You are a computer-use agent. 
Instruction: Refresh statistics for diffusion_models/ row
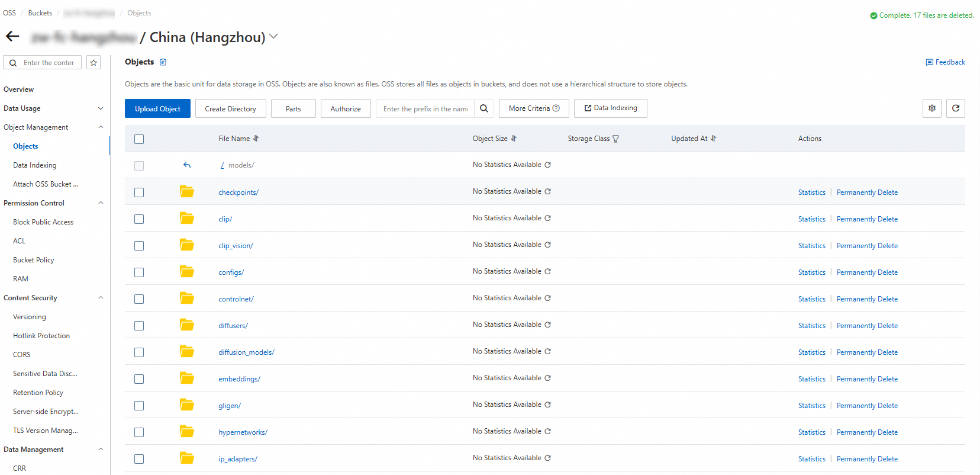coord(548,351)
